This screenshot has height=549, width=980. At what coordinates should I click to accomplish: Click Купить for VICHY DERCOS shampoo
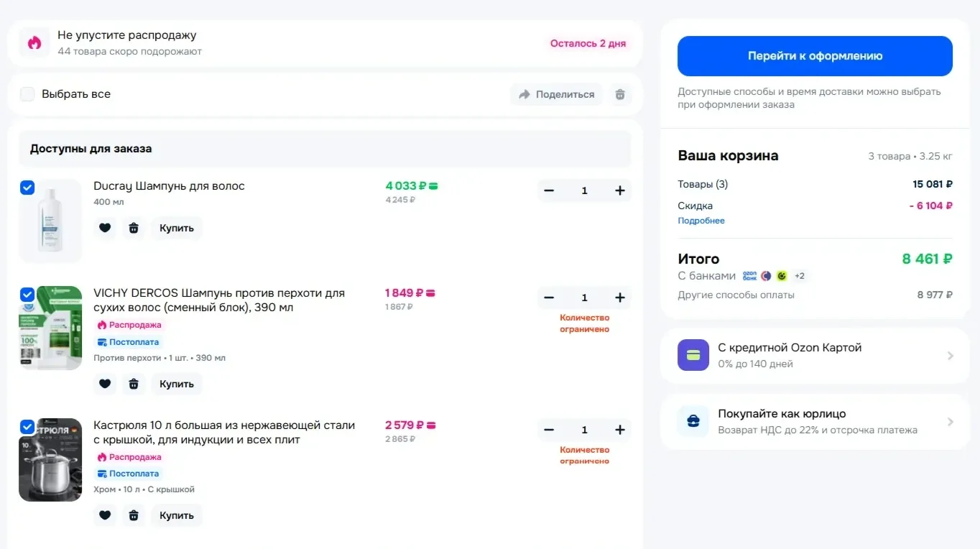coord(177,384)
